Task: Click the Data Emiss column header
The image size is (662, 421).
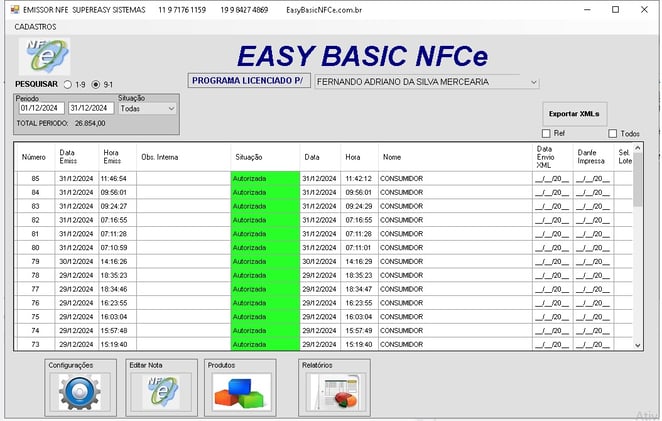Action: coord(76,157)
